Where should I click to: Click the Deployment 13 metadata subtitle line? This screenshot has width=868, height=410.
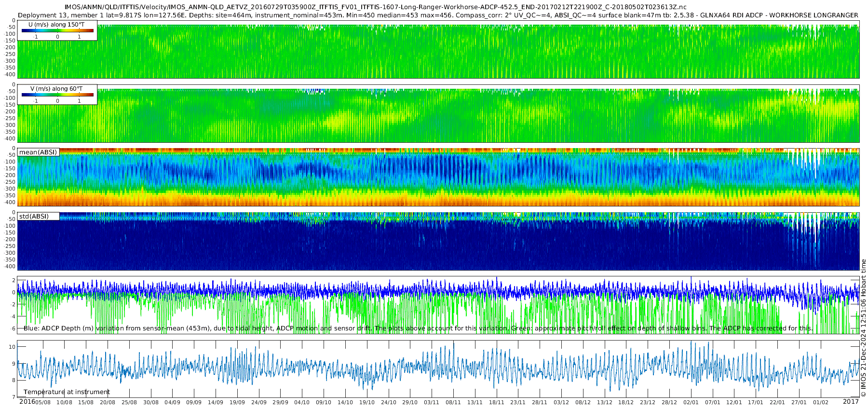(x=438, y=15)
